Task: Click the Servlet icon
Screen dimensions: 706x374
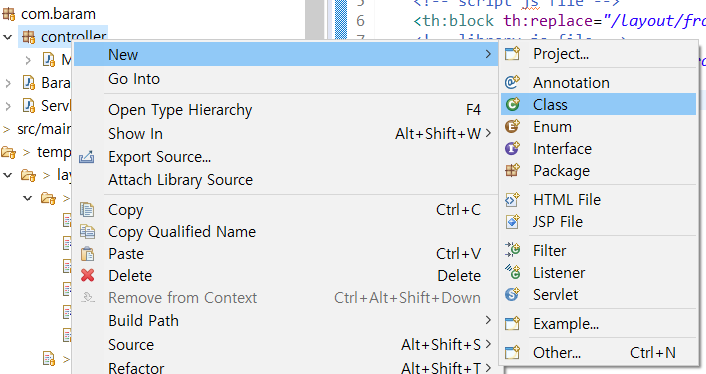Action: pos(512,294)
